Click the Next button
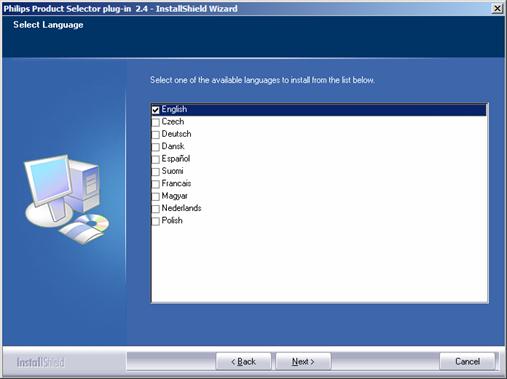507x379 pixels. point(303,362)
